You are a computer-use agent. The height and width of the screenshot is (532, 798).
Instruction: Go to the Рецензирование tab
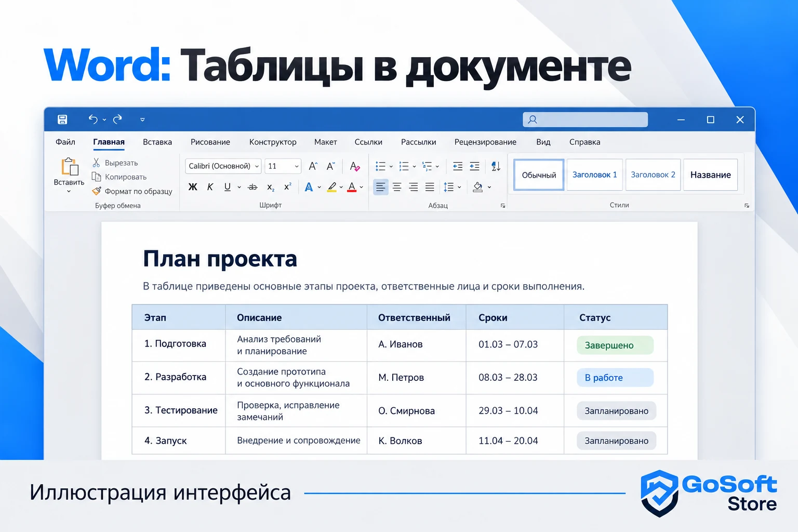point(485,142)
